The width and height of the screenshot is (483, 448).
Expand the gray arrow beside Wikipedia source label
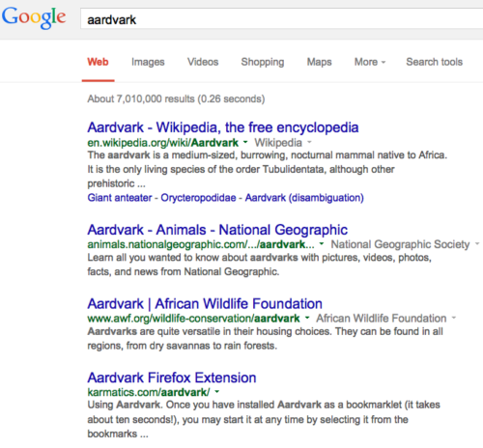tap(309, 142)
